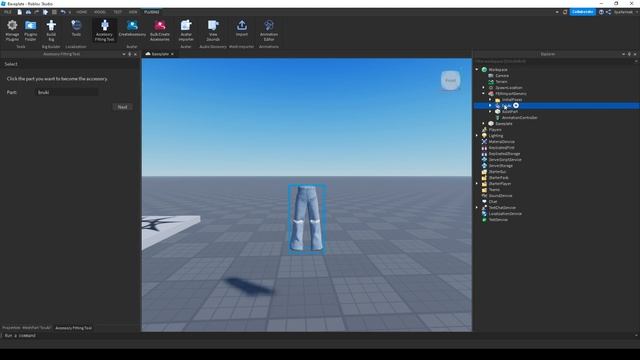Close the Baseplate viewport tab

tap(172, 54)
